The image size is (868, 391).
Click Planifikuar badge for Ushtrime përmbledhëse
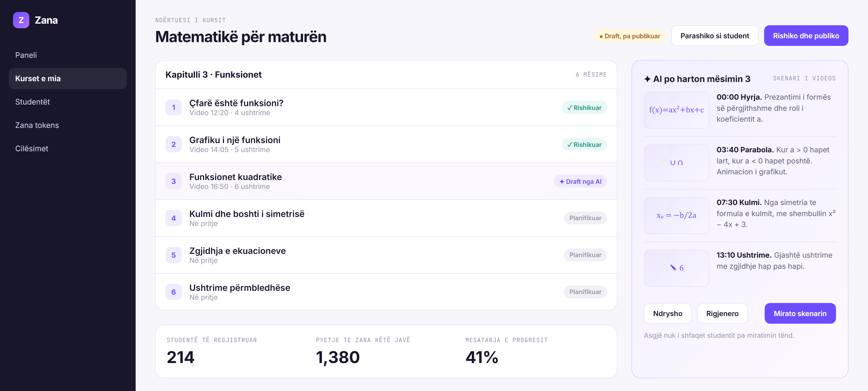point(585,292)
